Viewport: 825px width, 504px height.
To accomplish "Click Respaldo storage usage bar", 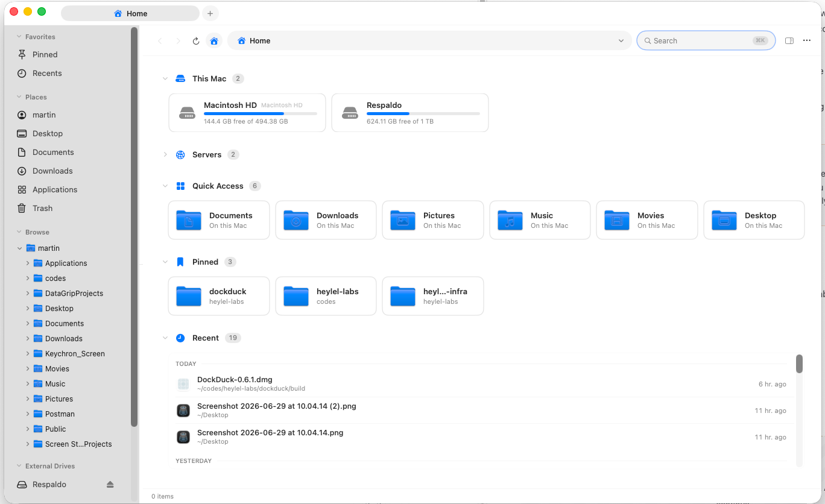I will pos(423,113).
